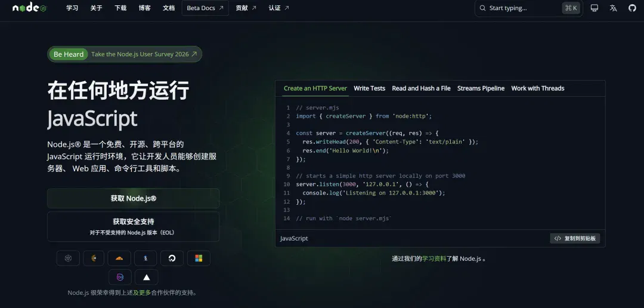Open the Microsoft partner logo
Screen dimensions: 644x308
[x=199, y=258]
